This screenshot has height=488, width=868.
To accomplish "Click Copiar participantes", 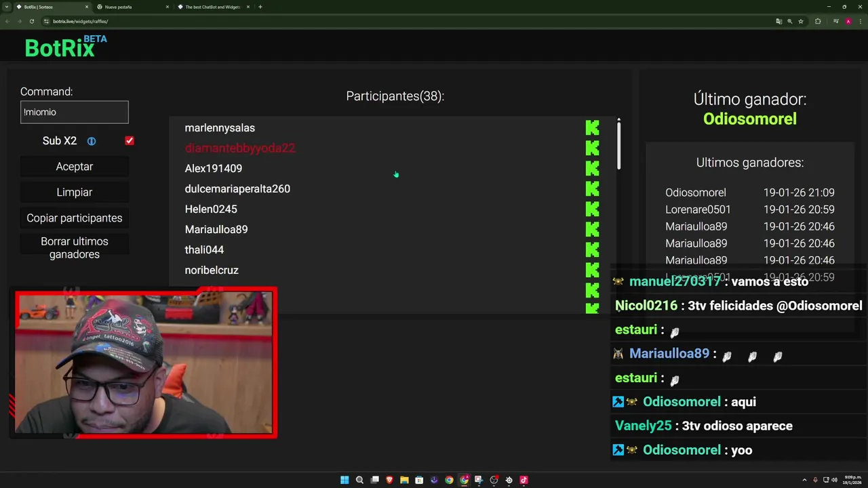I will [75, 218].
